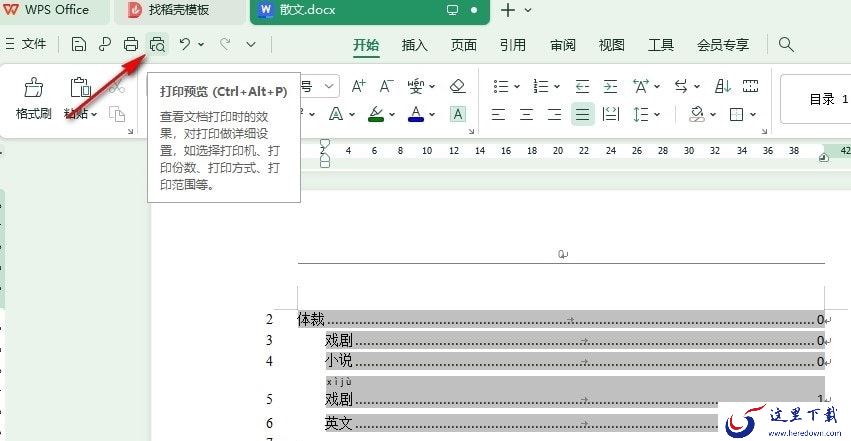This screenshot has height=441, width=851.
Task: Click the Clear Formatting eraser icon
Action: 458,86
